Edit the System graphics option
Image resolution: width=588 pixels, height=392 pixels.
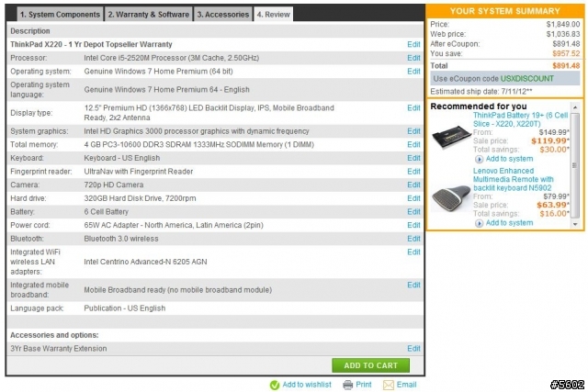tap(413, 131)
